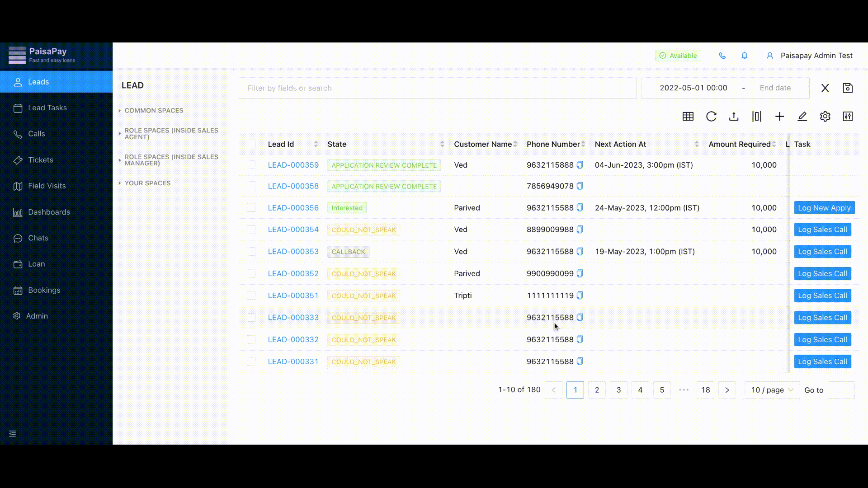Image resolution: width=868 pixels, height=488 pixels.
Task: Open the LEAD-000353 link
Action: point(293,252)
